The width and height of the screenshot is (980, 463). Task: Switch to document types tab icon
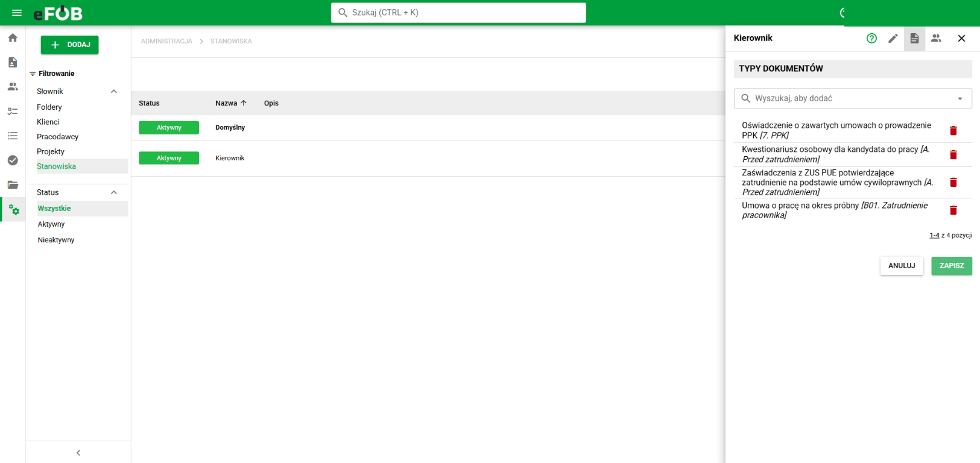pos(914,38)
